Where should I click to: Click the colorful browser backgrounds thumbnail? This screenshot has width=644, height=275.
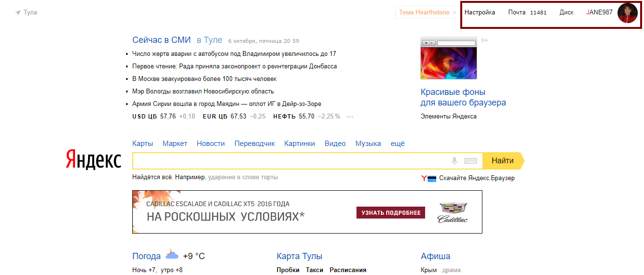click(449, 58)
